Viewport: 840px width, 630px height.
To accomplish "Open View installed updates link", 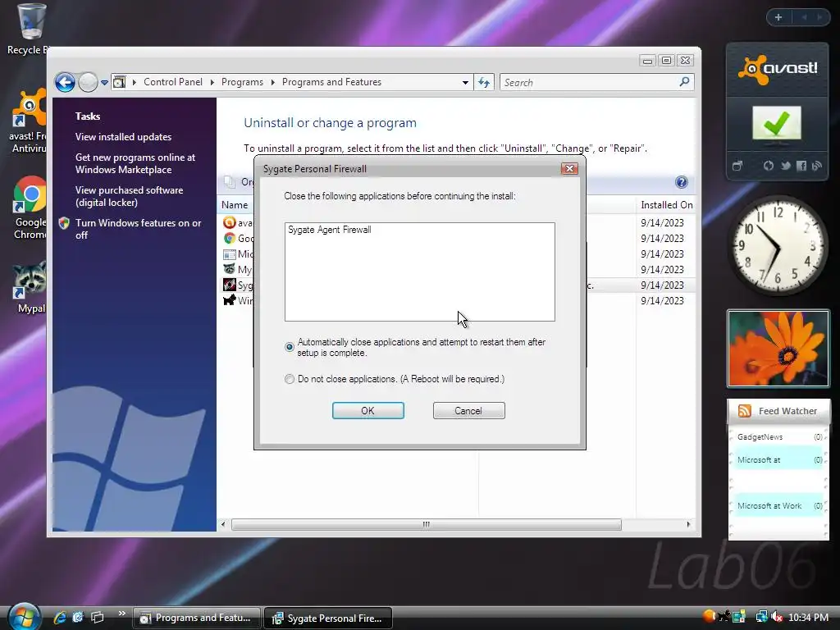I will point(123,137).
